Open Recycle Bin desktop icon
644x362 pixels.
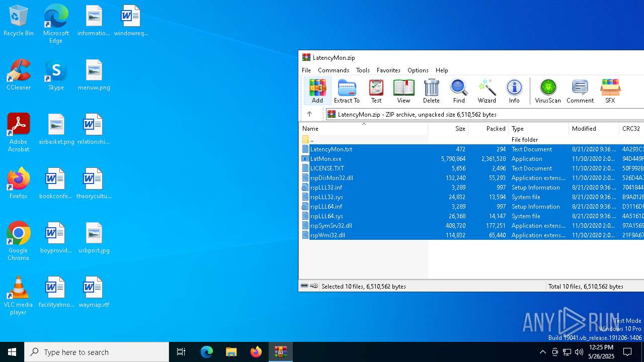point(19,21)
